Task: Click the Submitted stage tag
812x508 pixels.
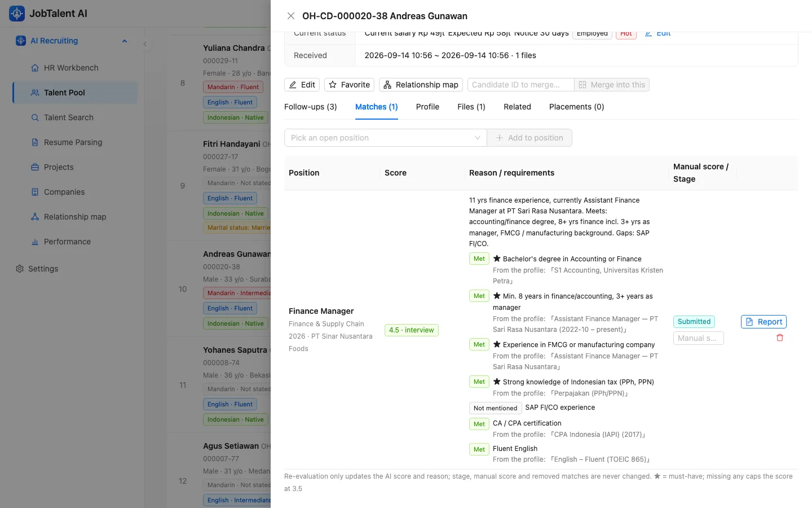Action: coord(694,322)
